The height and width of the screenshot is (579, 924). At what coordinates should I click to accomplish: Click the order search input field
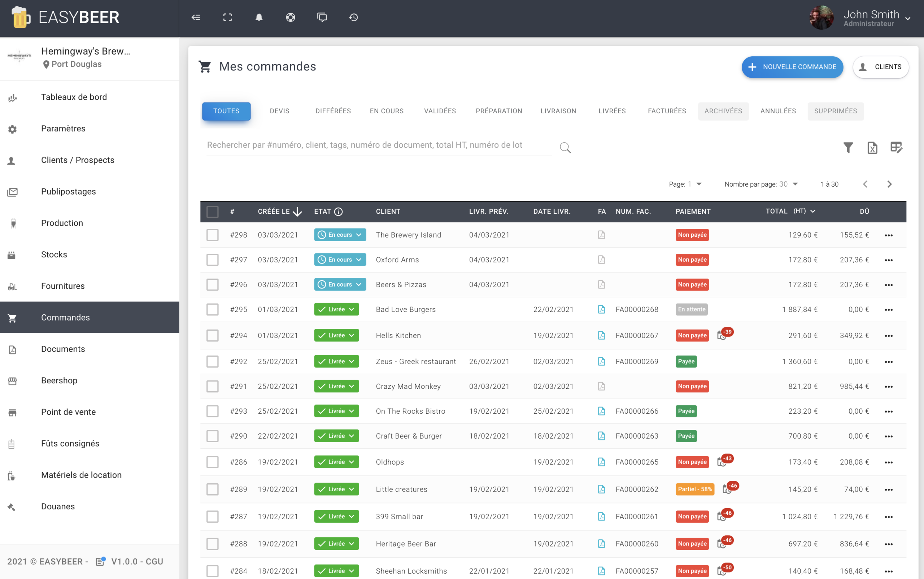(378, 145)
